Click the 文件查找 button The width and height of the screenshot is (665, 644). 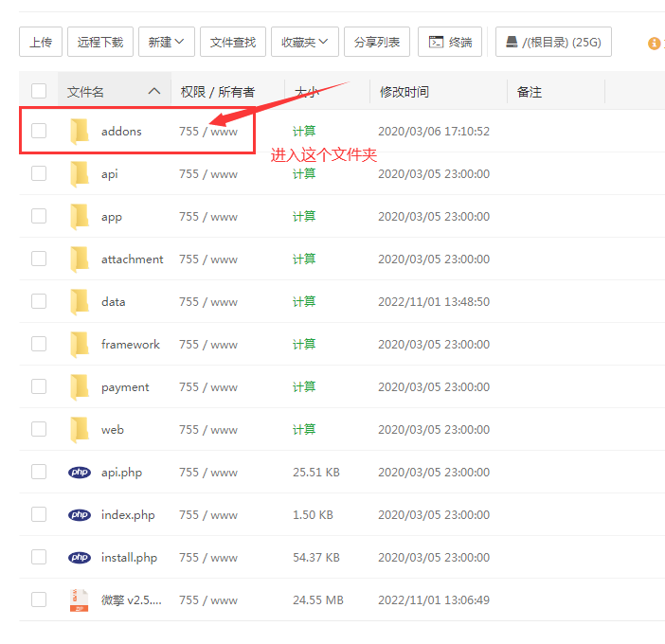click(233, 42)
